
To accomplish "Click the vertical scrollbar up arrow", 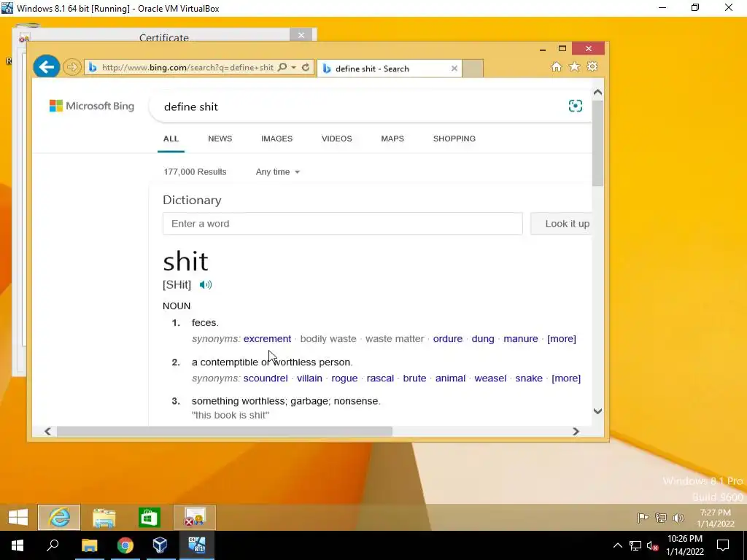I will point(598,93).
